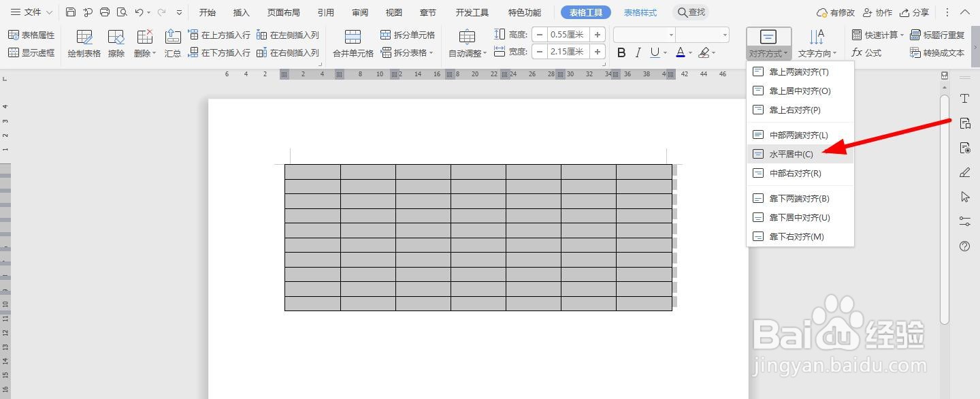980x399 pixels.
Task: Switch to the 插入 Insert tab
Action: (x=241, y=12)
